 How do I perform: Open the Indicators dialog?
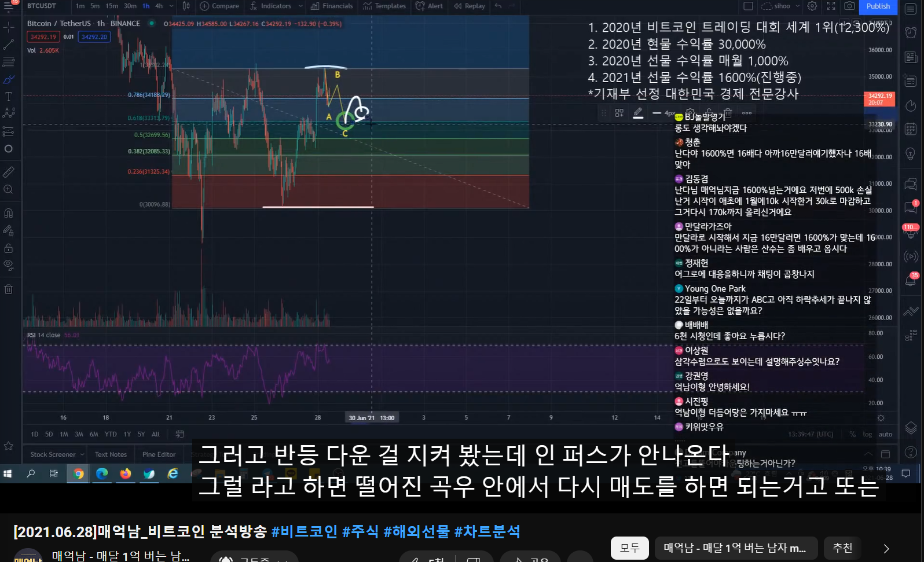point(270,6)
